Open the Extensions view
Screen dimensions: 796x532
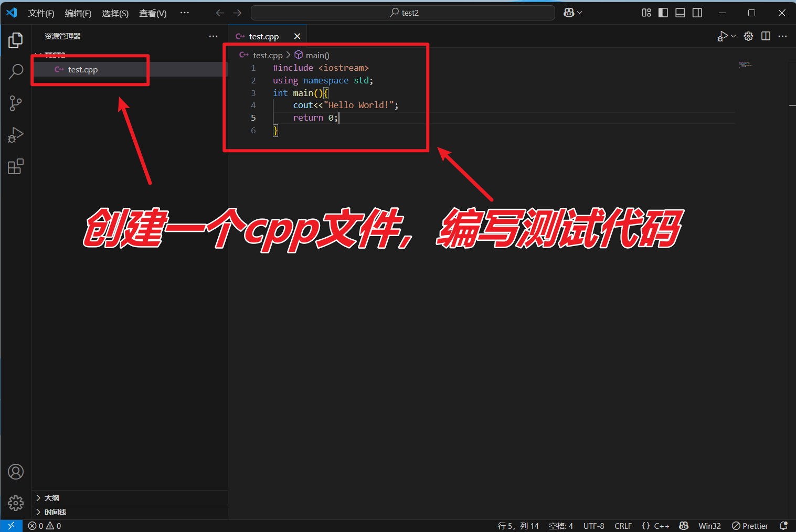[x=16, y=167]
